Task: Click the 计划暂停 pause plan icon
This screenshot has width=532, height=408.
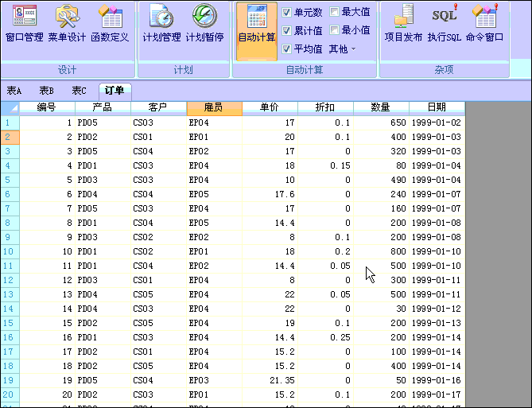Action: 204,24
